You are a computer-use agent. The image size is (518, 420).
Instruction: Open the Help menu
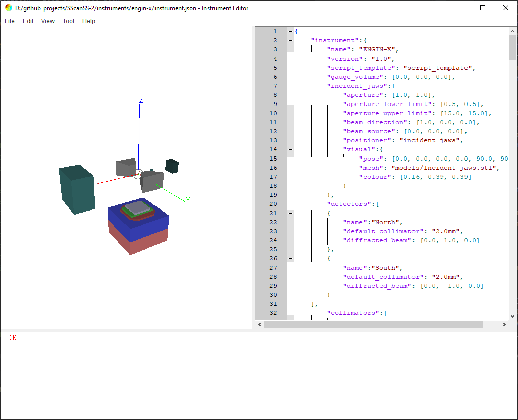89,21
